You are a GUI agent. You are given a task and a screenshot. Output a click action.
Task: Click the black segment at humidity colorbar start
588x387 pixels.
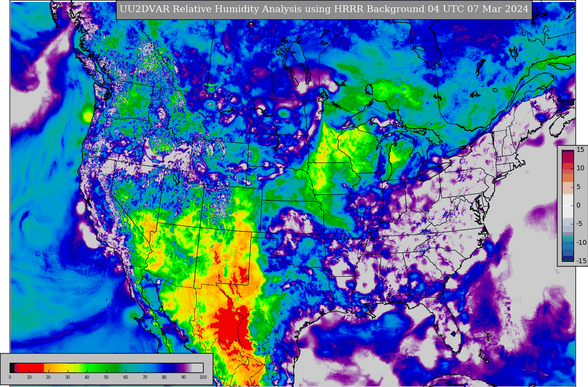pos(12,368)
